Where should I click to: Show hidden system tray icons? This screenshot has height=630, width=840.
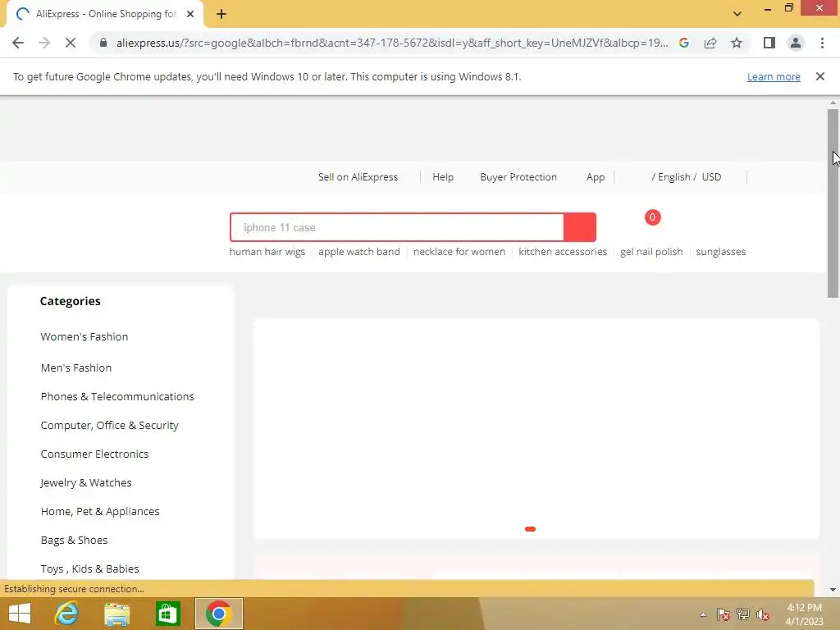tap(703, 615)
